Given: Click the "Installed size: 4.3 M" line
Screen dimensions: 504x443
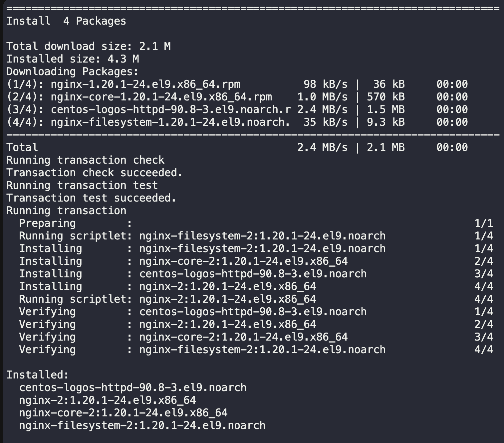Looking at the screenshot, I should pos(73,59).
